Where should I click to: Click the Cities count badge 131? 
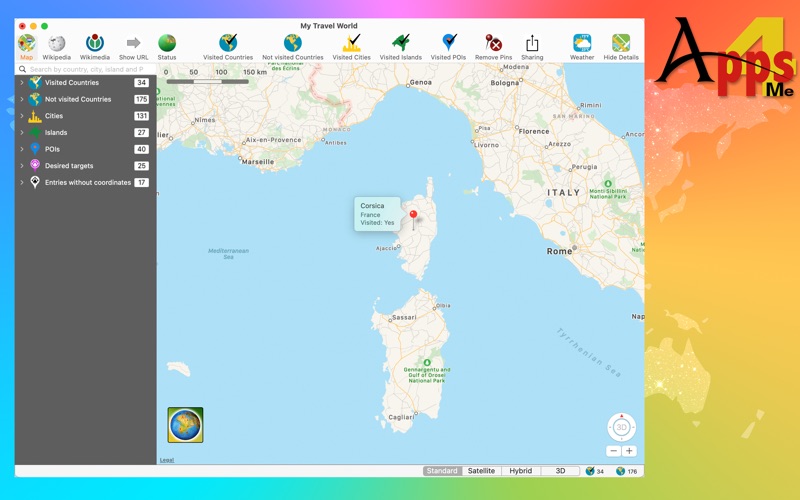pos(141,116)
